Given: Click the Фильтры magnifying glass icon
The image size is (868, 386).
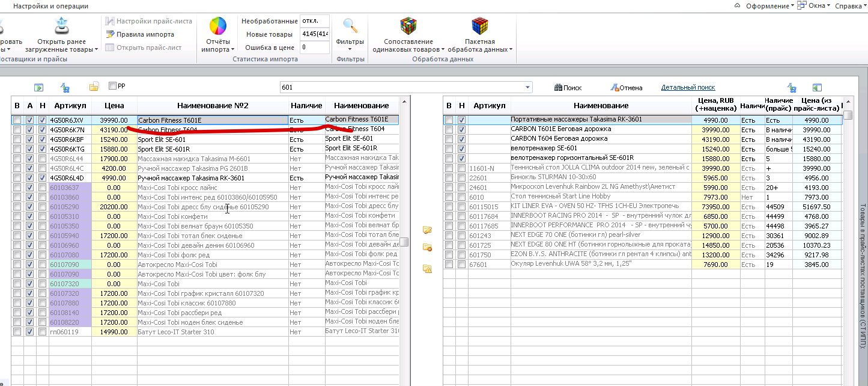Looking at the screenshot, I should (x=350, y=26).
